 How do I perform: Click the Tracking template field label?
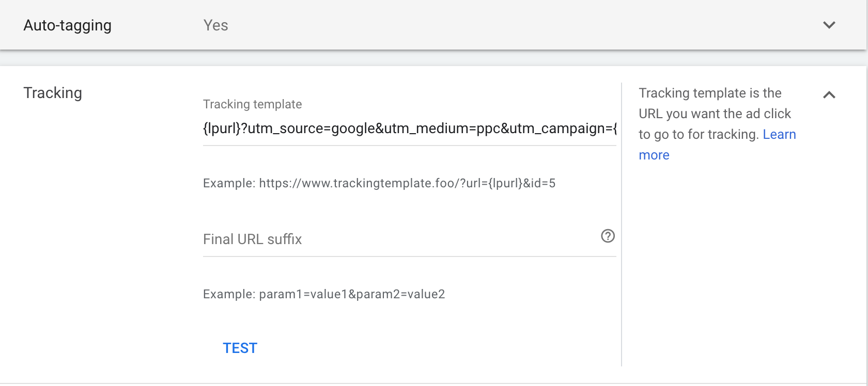pos(252,104)
